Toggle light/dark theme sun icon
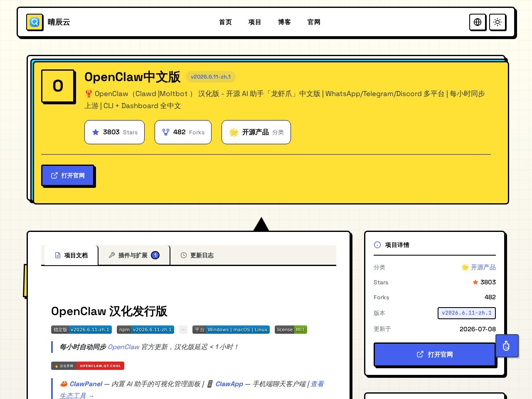The height and width of the screenshot is (399, 532). [x=498, y=22]
